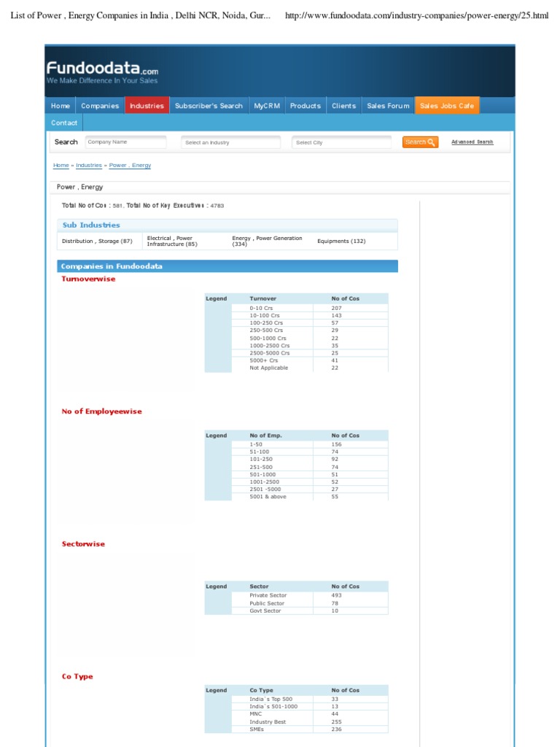Choose the Public Sector row

(309, 603)
